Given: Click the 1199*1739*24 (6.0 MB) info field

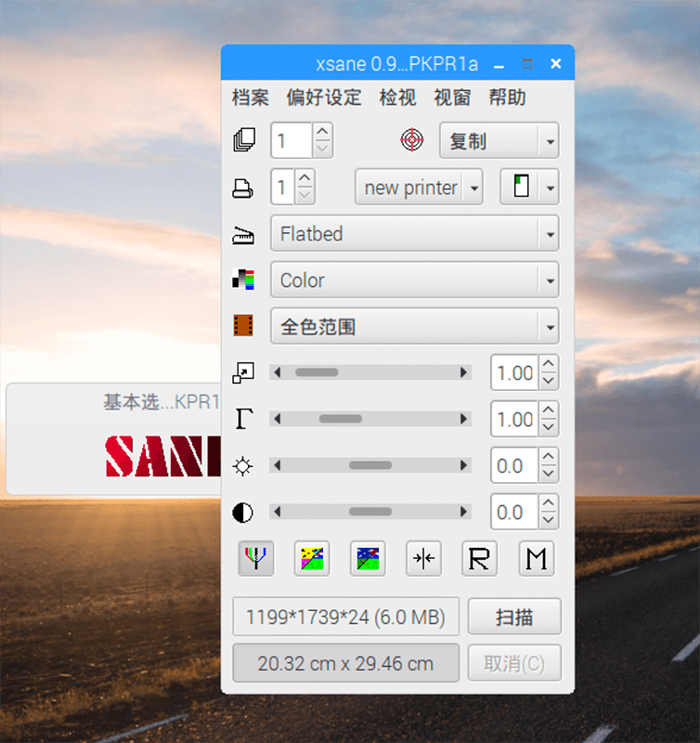Looking at the screenshot, I should click(345, 617).
